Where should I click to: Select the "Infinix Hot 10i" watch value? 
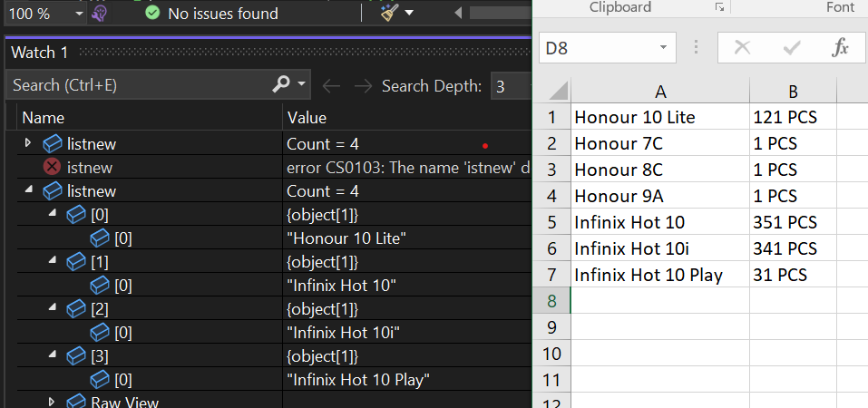343,333
